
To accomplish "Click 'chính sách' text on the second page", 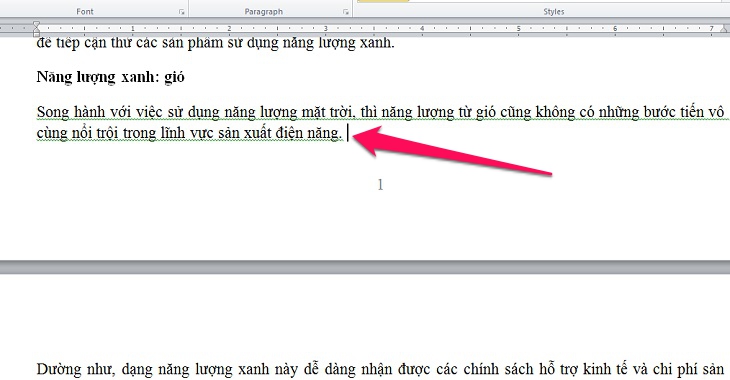I will coord(498,369).
